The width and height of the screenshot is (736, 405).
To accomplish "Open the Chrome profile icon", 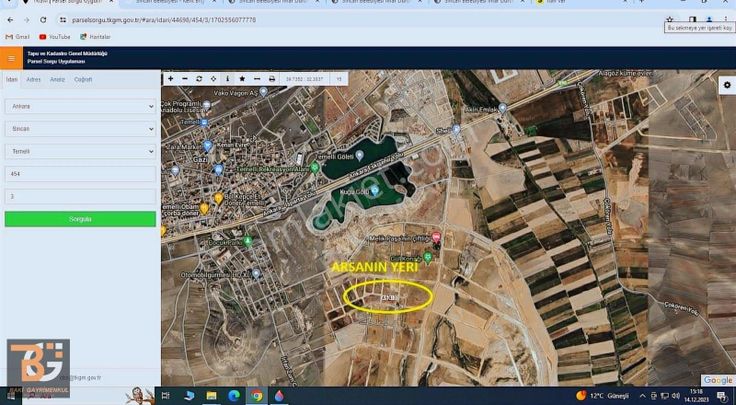I will [x=709, y=20].
